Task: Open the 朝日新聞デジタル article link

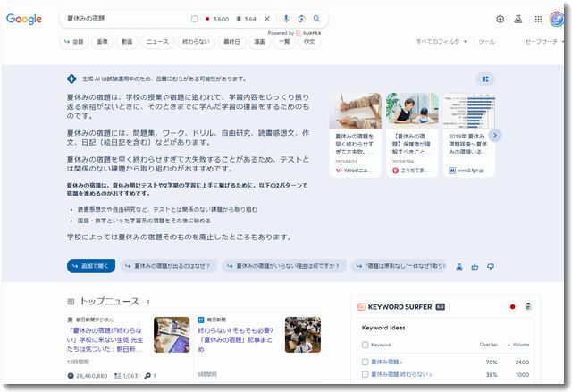Action: click(105, 339)
